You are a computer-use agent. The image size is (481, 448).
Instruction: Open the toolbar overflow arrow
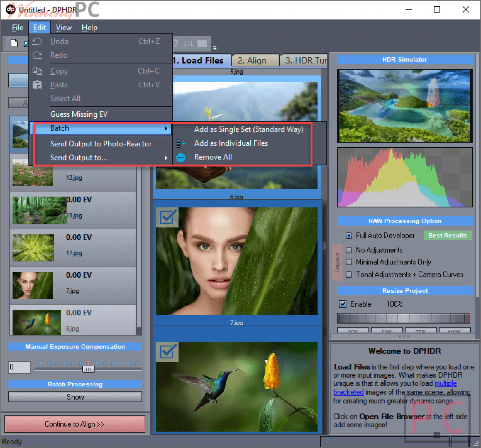215,48
